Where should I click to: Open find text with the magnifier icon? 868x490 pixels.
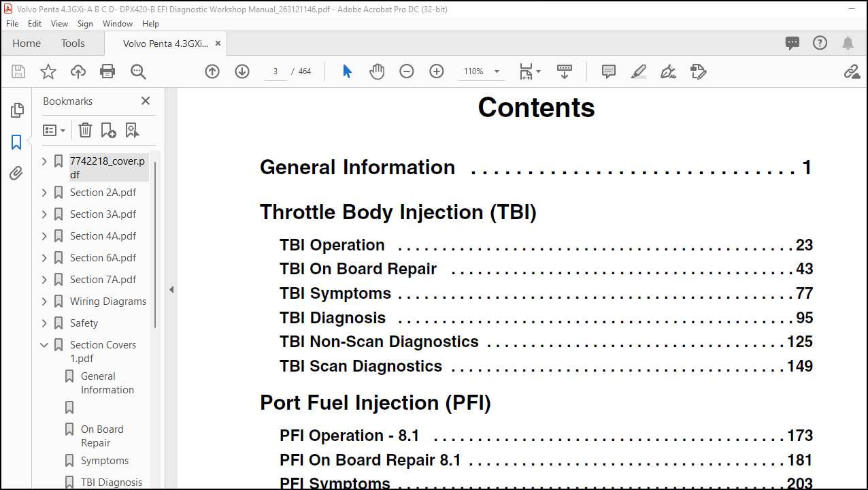pos(138,71)
